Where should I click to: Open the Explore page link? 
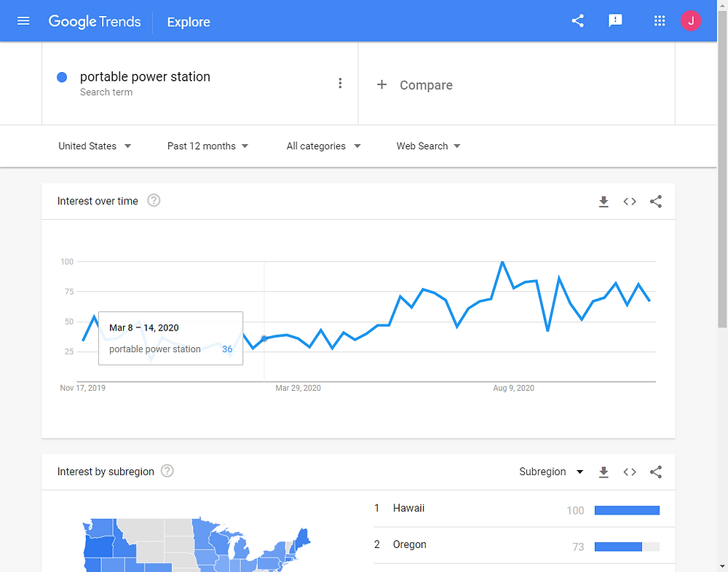tap(189, 22)
